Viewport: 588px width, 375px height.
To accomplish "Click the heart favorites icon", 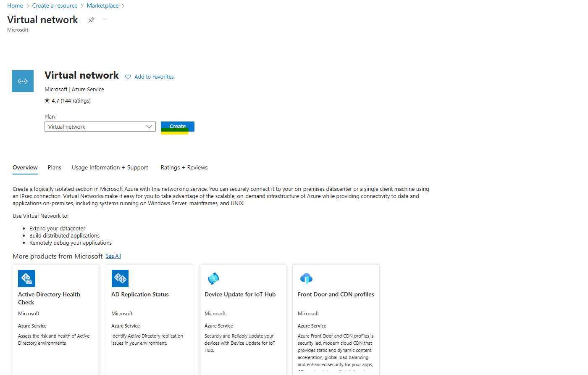I will click(x=128, y=77).
